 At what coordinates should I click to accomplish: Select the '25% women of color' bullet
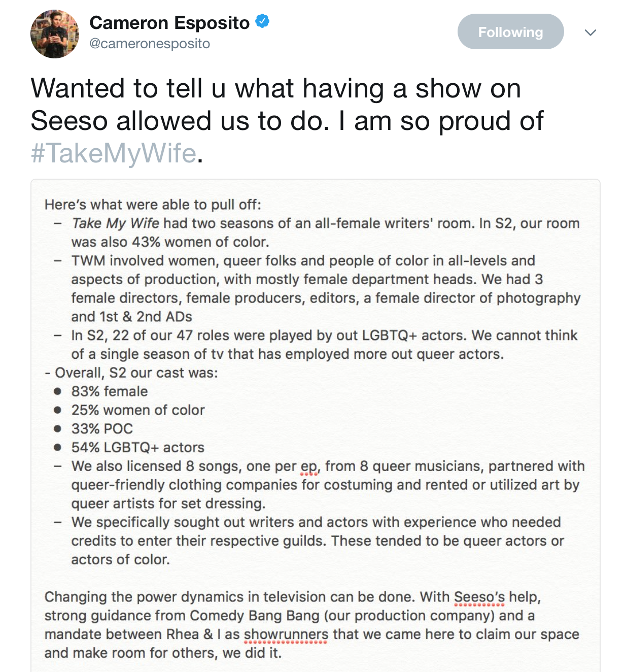pos(138,410)
